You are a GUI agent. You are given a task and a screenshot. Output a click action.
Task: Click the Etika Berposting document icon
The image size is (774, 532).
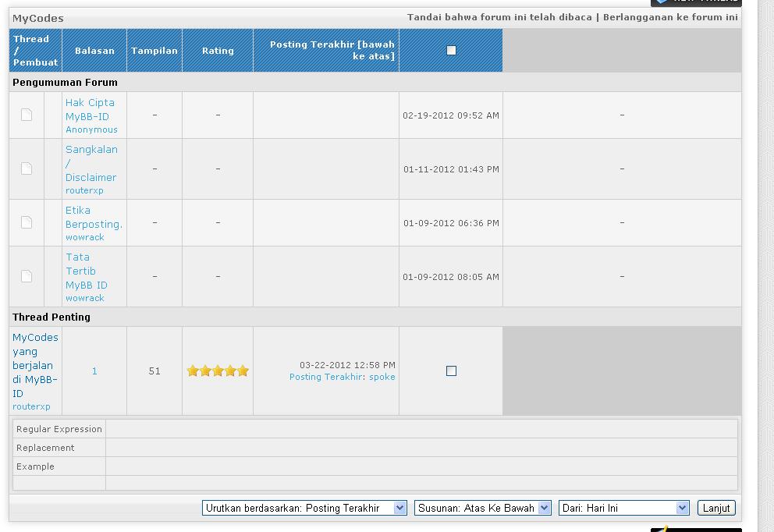(27, 223)
